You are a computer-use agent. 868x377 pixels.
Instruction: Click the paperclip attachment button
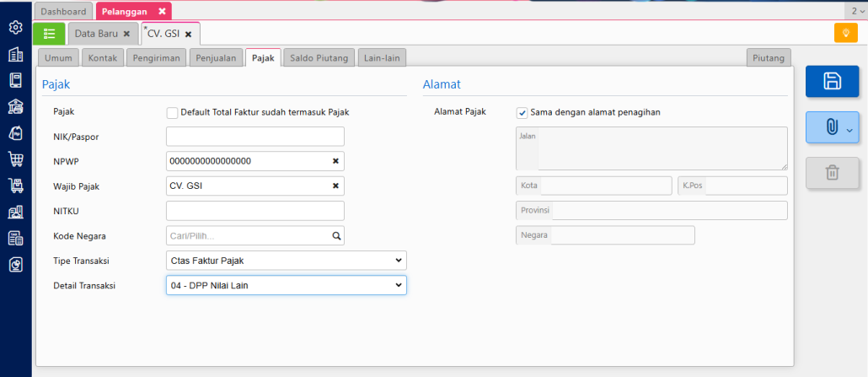pos(832,127)
